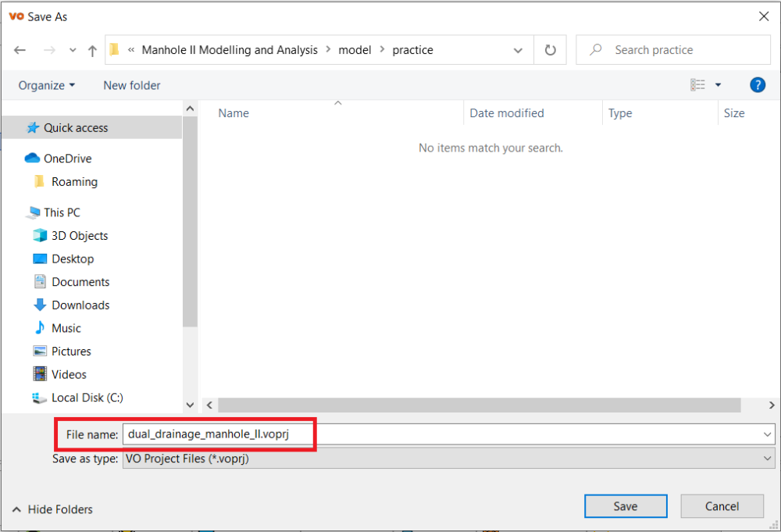Viewport: 781px width, 532px height.
Task: Open the Documents folder
Action: (80, 282)
